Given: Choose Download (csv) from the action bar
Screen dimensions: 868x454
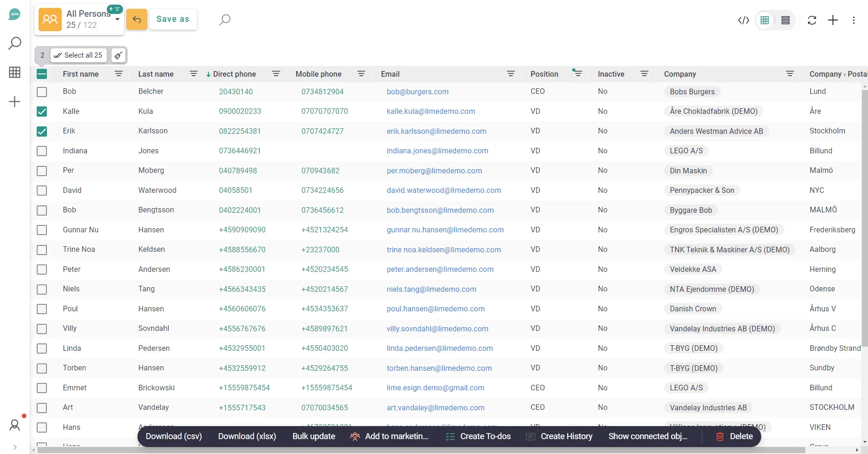Looking at the screenshot, I should pyautogui.click(x=174, y=436).
